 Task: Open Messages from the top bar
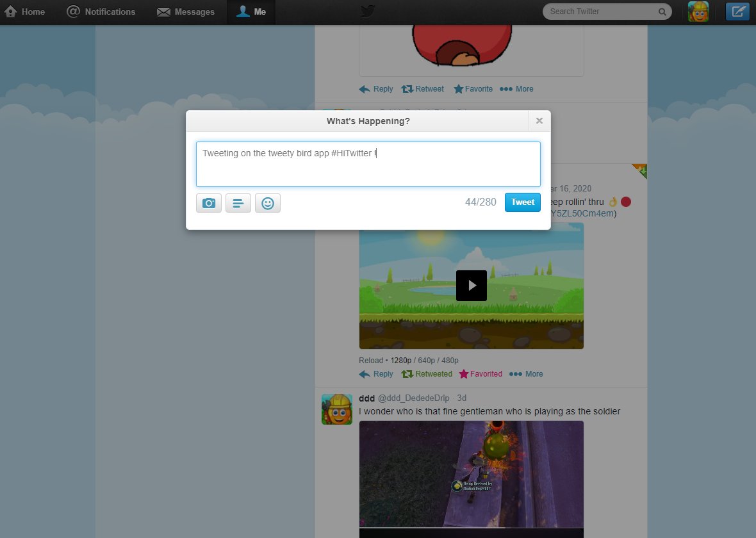tap(186, 12)
